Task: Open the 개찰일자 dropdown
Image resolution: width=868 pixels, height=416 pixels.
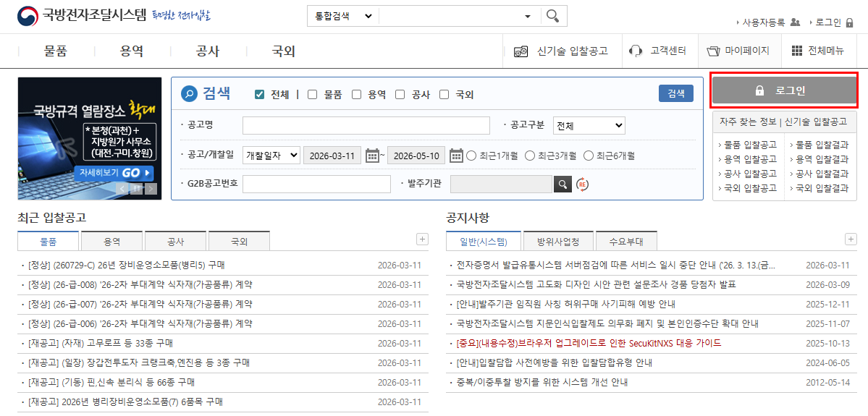Action: point(271,156)
